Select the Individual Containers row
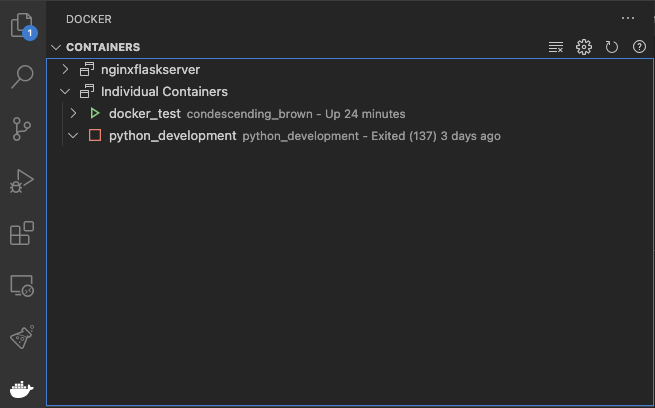 [x=350, y=91]
